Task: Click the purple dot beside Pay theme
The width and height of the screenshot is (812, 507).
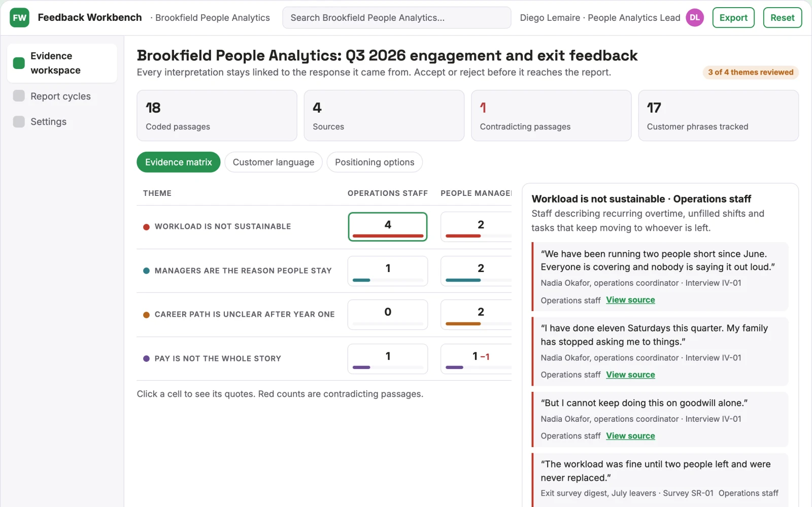Action: pos(146,359)
